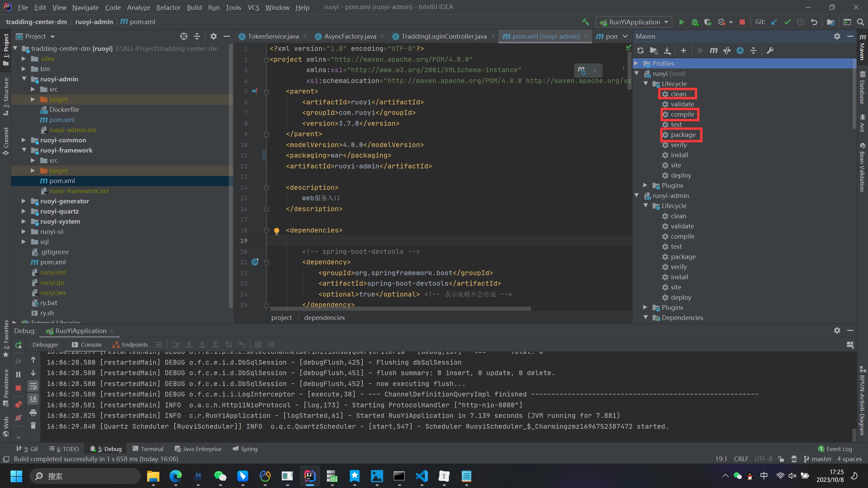Rerun RuoYiApplication in Debug panel
Screen dimensions: 868x488
[x=19, y=345]
